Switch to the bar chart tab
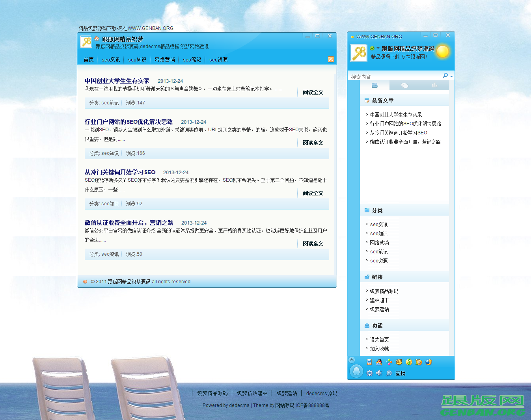 coord(434,85)
